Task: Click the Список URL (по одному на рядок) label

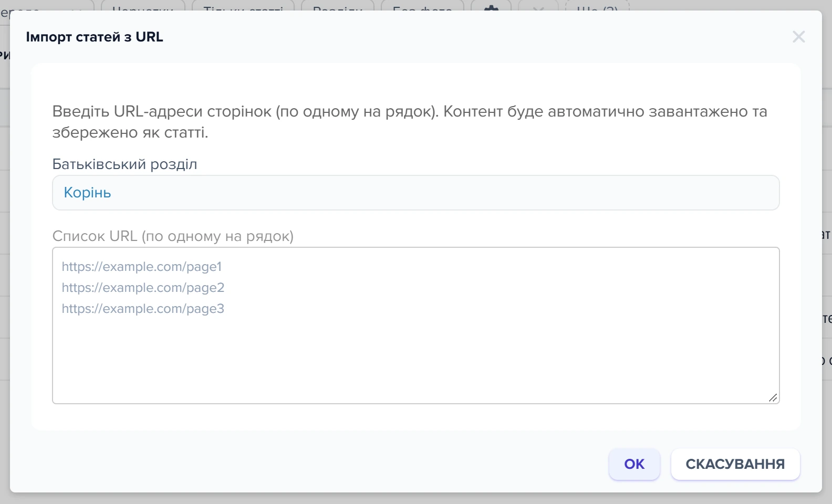Action: (x=173, y=236)
